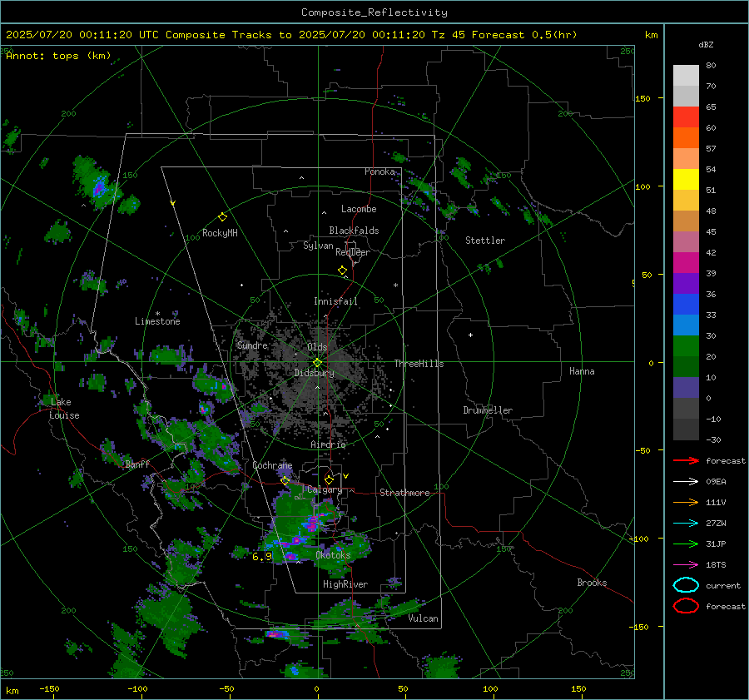
Task: Click the yellow diamond marker above RockyMH
Action: 222,217
